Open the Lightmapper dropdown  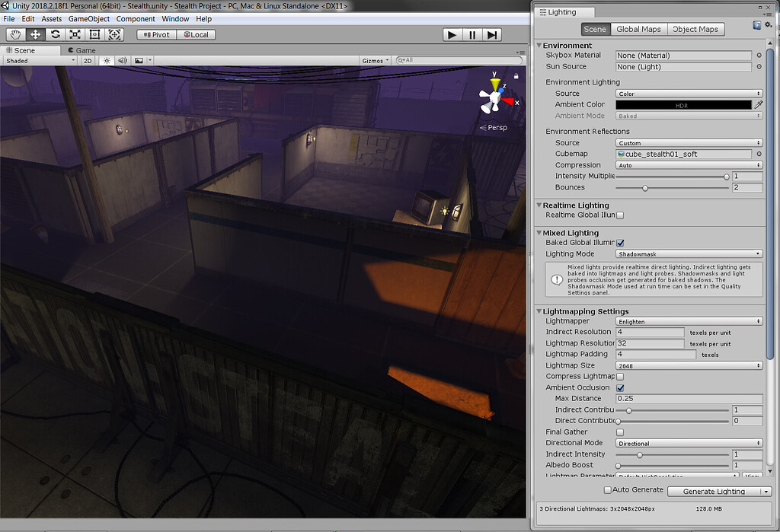689,321
